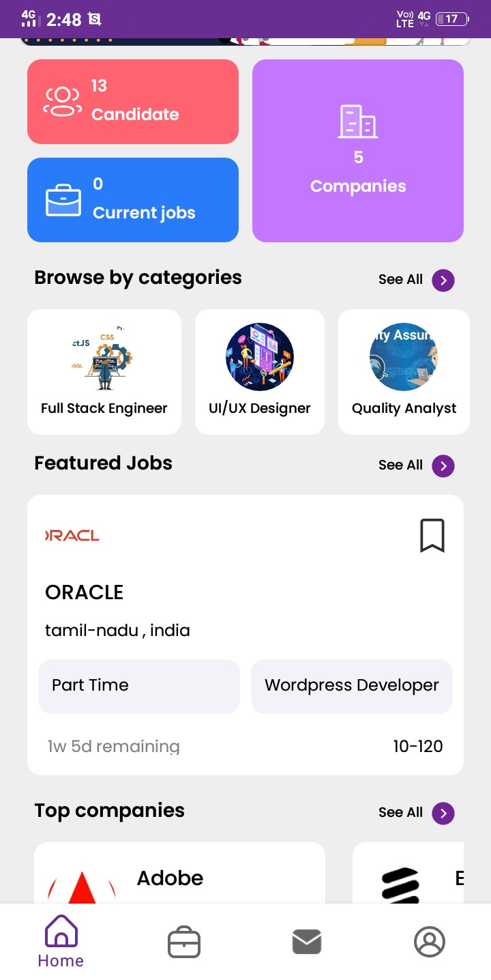Select the Wordpress Developer tag
The image size is (491, 980).
pyautogui.click(x=352, y=686)
